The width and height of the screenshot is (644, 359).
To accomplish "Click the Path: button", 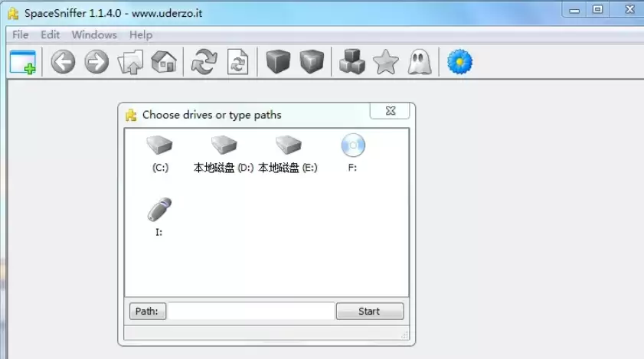I will coord(148,312).
